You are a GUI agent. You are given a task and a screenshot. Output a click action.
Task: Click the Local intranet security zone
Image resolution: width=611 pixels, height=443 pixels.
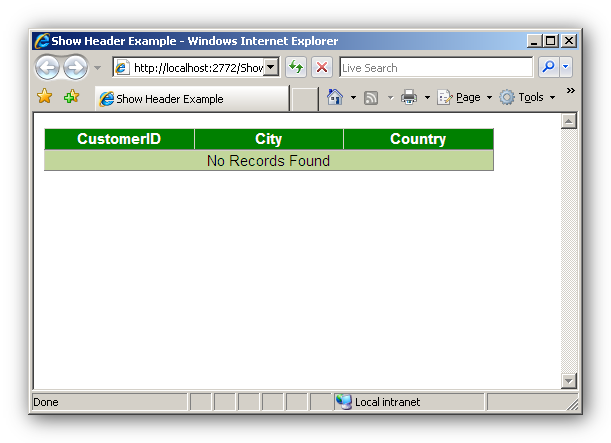point(386,402)
